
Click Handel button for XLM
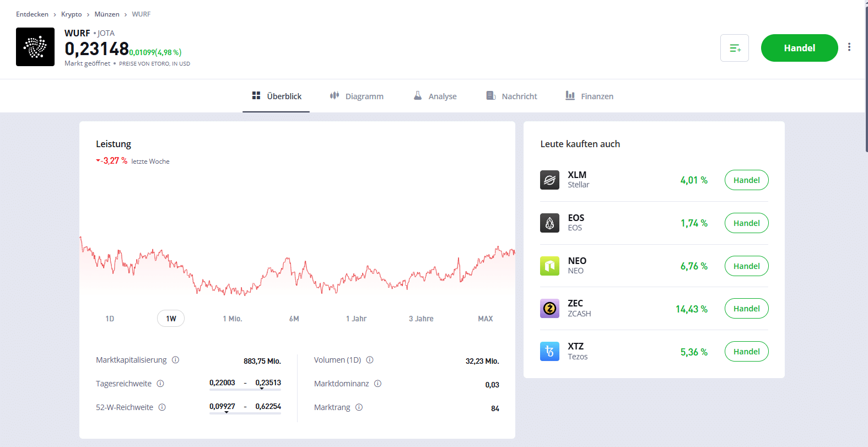point(746,180)
